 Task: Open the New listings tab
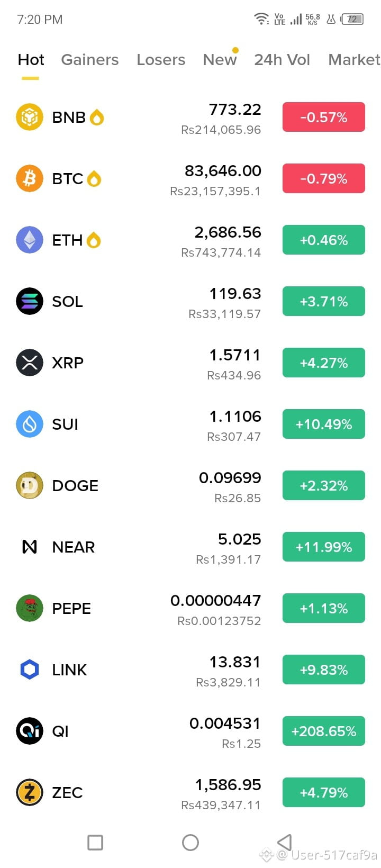(x=220, y=60)
